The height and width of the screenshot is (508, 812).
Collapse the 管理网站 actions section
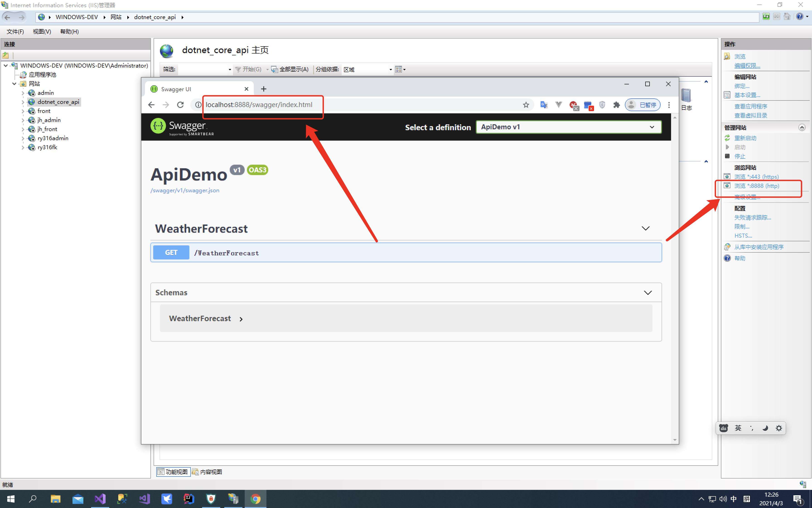pyautogui.click(x=802, y=127)
